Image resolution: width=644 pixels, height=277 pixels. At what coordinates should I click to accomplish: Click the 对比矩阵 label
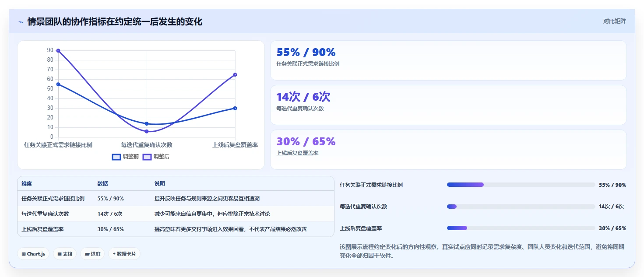614,21
